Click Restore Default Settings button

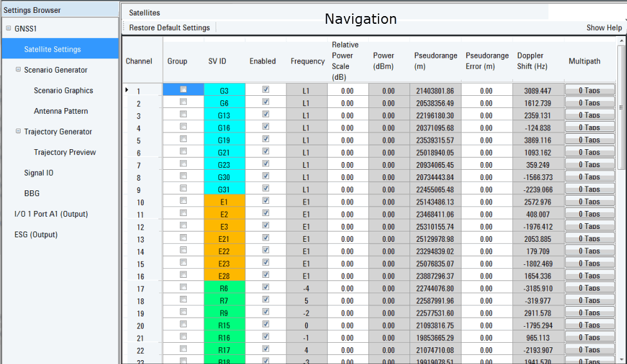(x=169, y=28)
